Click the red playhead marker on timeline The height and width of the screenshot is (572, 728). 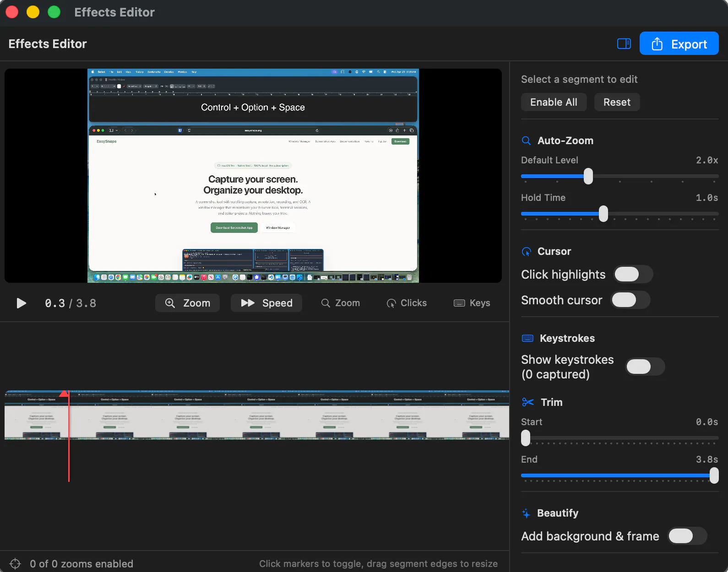(x=65, y=393)
